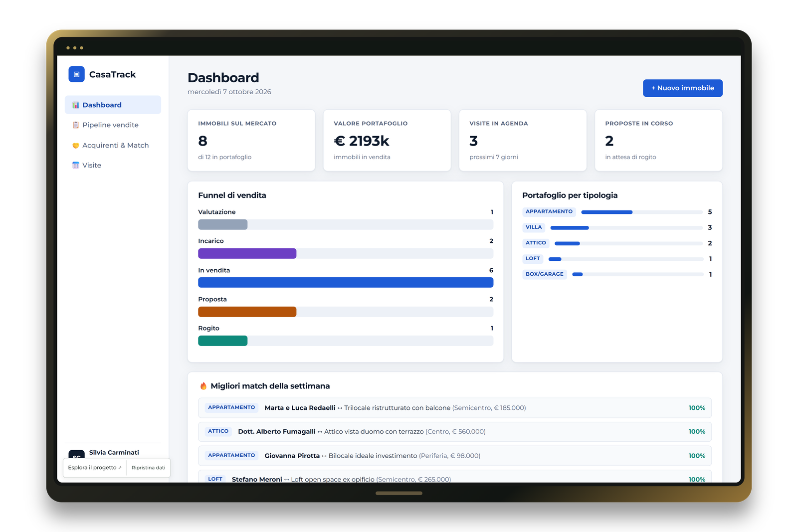Open the Visite in agenda card
This screenshot has height=532, width=798.
point(523,140)
